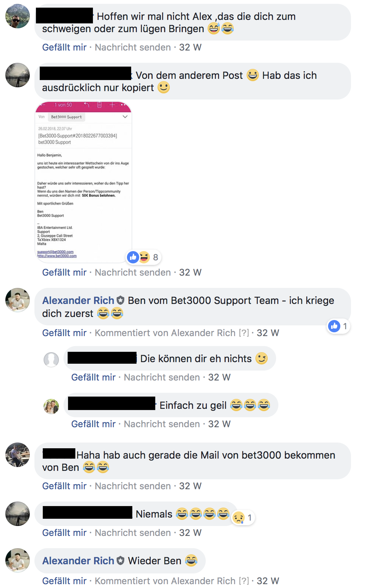Open the default avatar of the "Die können dir eh nichts" reply
This screenshot has height=588, width=369.
click(51, 359)
